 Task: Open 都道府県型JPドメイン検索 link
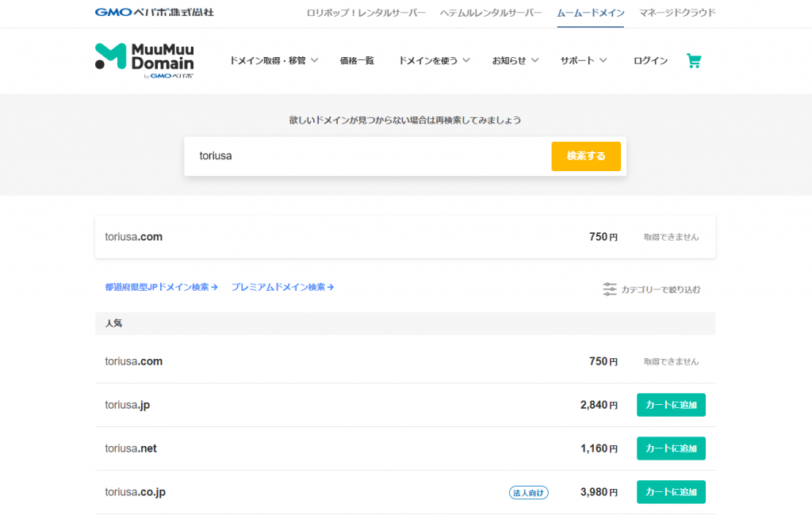161,287
